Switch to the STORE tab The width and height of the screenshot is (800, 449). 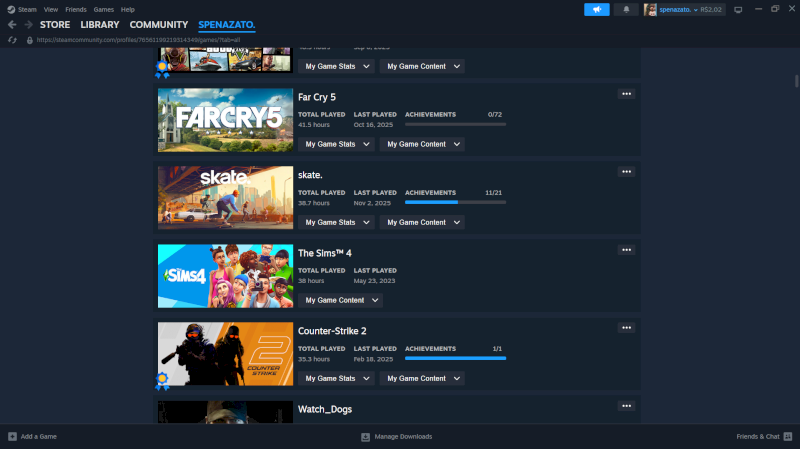[55, 24]
